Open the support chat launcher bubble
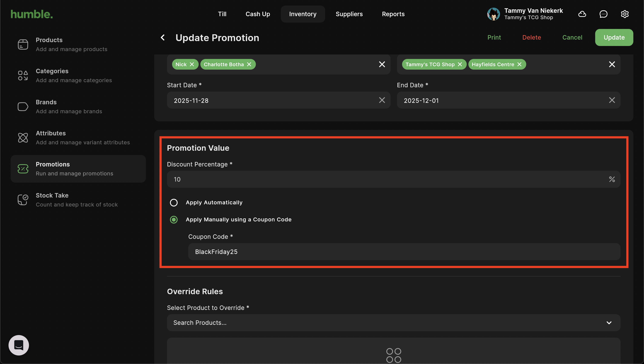The width and height of the screenshot is (644, 364). coord(19,345)
